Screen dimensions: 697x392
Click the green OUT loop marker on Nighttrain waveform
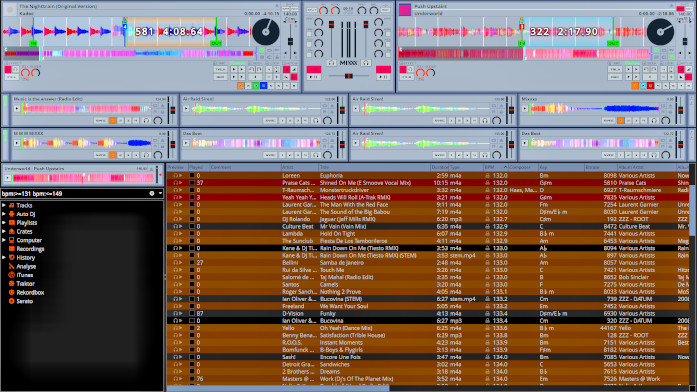[216, 43]
